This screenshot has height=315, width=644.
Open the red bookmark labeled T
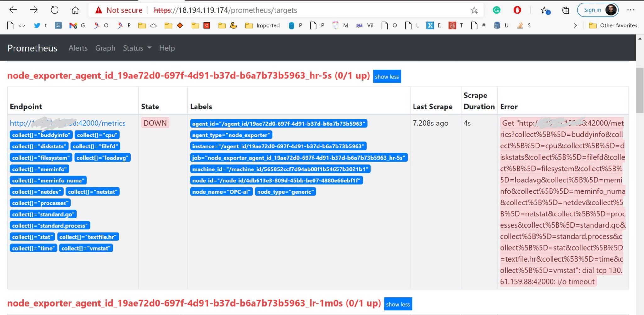tap(456, 25)
